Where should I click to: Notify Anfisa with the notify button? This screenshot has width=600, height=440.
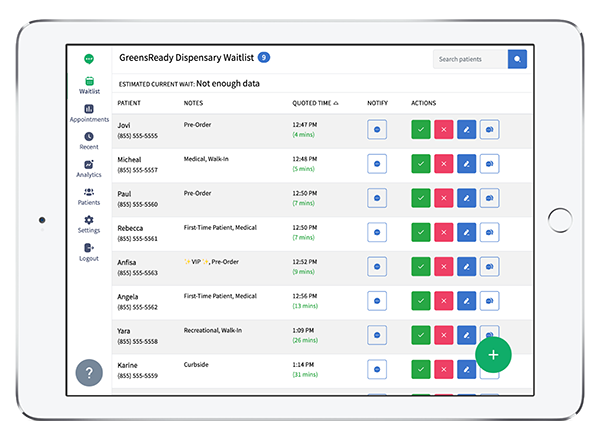tap(377, 266)
